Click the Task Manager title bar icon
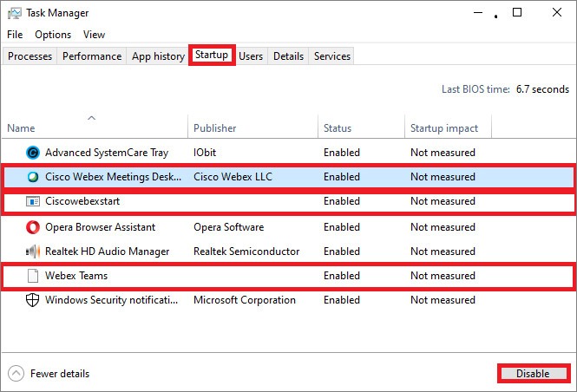The width and height of the screenshot is (577, 392). [x=15, y=14]
